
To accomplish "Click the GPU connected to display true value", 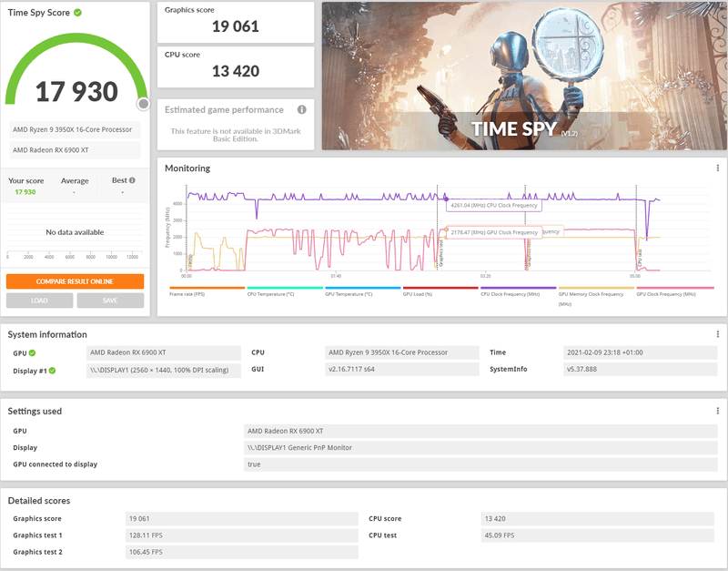I will (480, 464).
